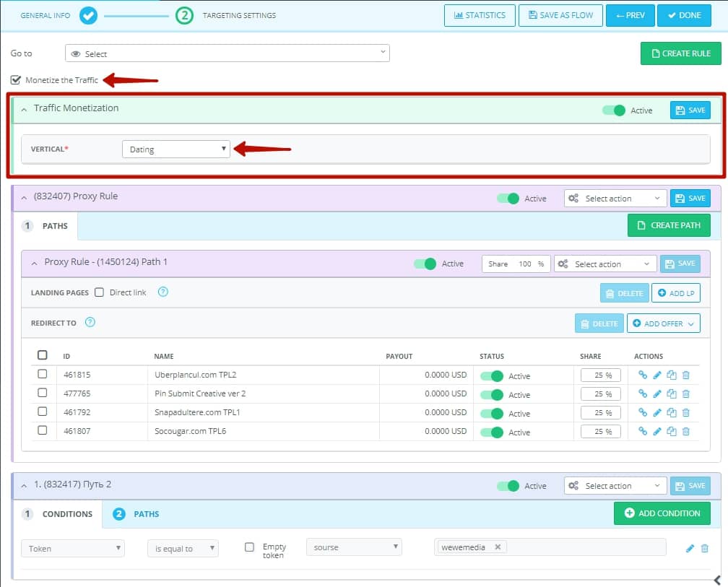Toggle status for Snapadultere.com TPL1
Screen dimensions: 728x587
[x=492, y=414]
